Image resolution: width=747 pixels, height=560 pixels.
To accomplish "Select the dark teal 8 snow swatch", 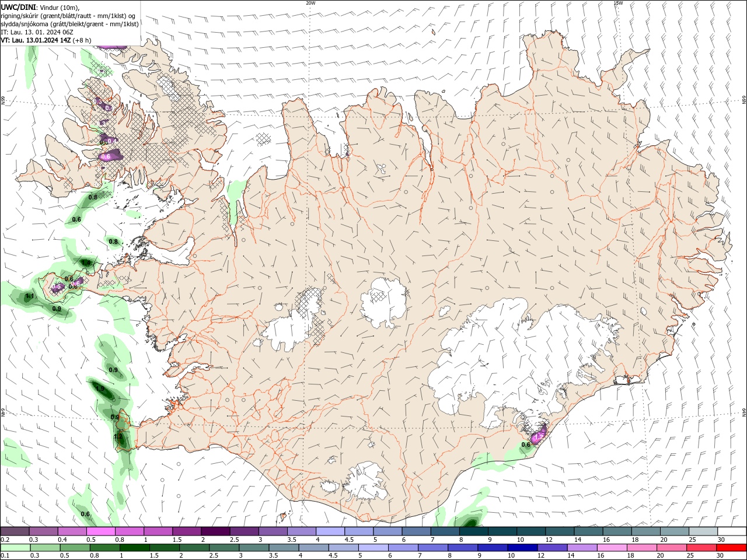I will pos(473,531).
